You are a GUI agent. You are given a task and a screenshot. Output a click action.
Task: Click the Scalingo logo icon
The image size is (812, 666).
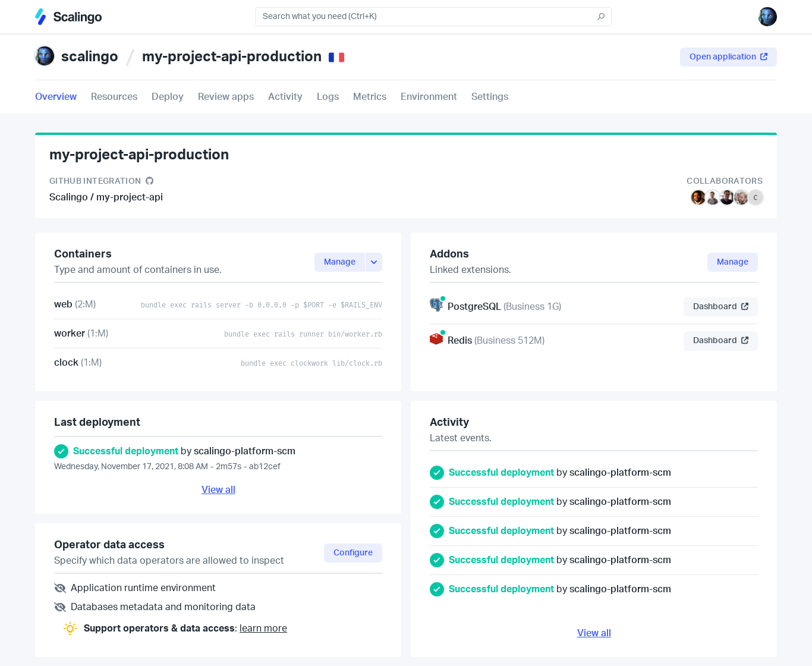tap(40, 17)
